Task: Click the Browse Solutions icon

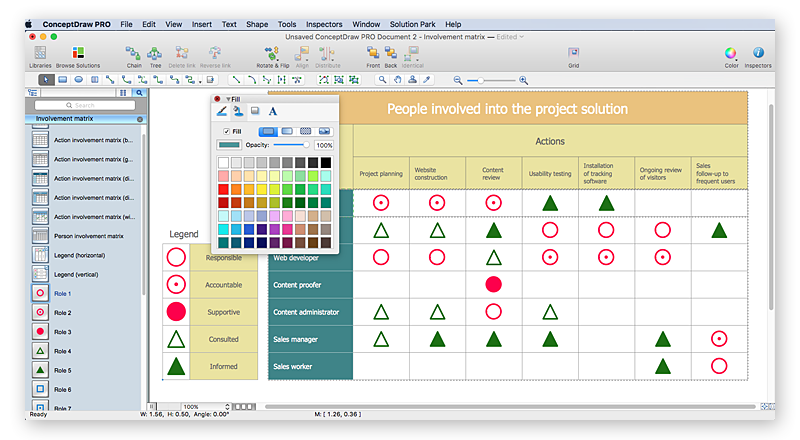Action: 77,53
